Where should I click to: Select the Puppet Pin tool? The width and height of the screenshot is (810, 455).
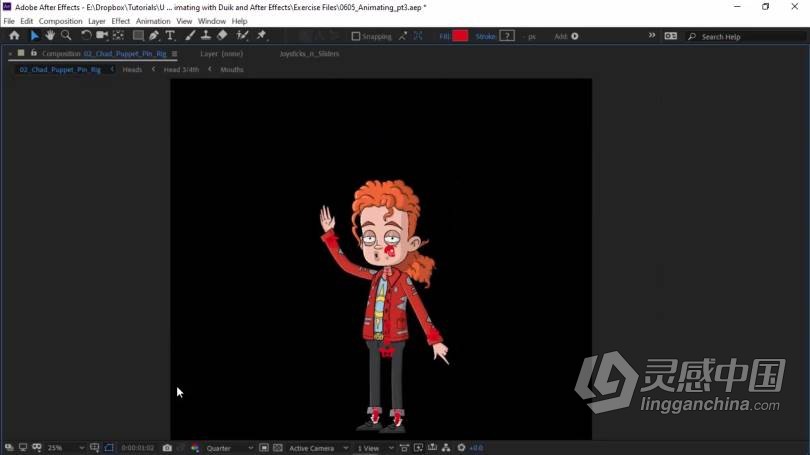[x=261, y=36]
